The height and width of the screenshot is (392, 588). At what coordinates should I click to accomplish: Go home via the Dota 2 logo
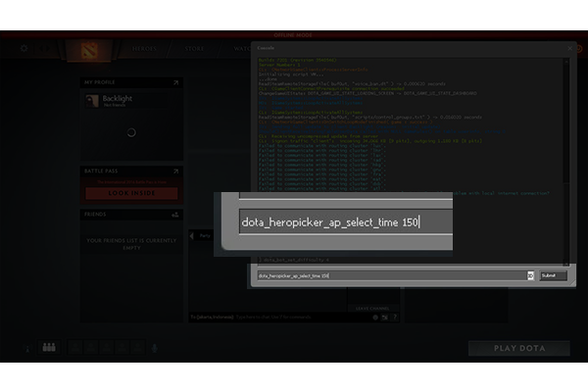click(x=89, y=50)
